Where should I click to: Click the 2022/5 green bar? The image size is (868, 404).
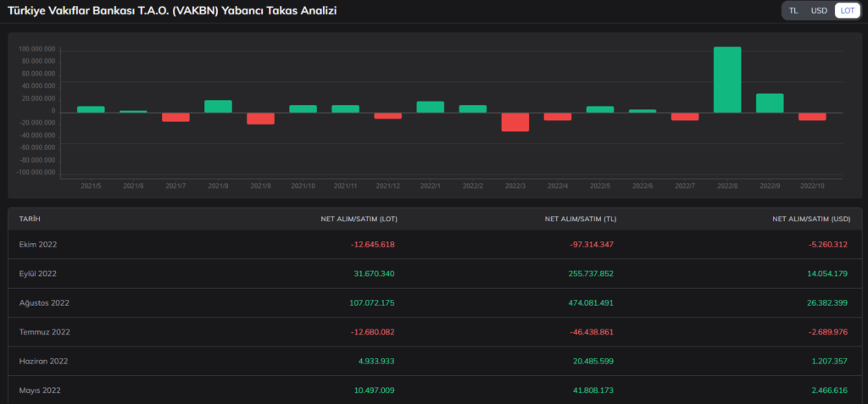coord(600,109)
